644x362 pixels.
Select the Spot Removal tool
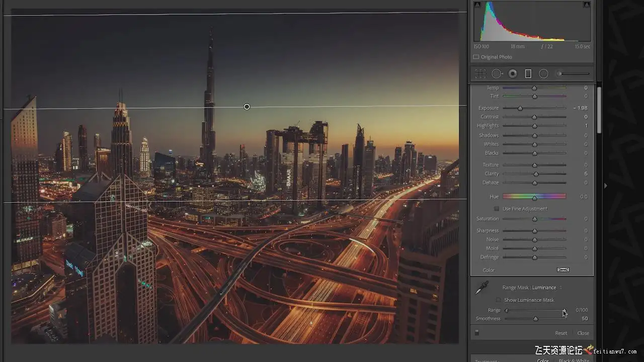coord(497,73)
